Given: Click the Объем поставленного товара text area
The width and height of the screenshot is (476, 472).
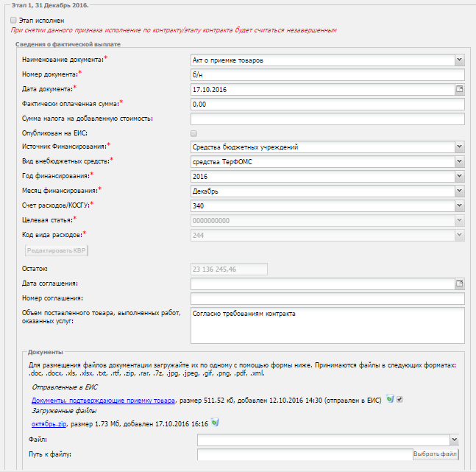Looking at the screenshot, I should [327, 324].
